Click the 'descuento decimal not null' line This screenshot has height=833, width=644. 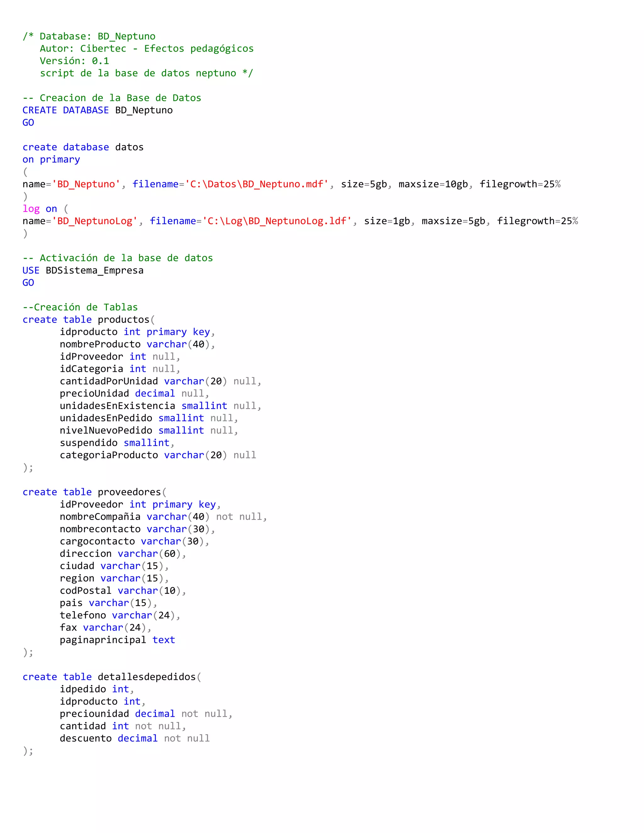coord(134,738)
